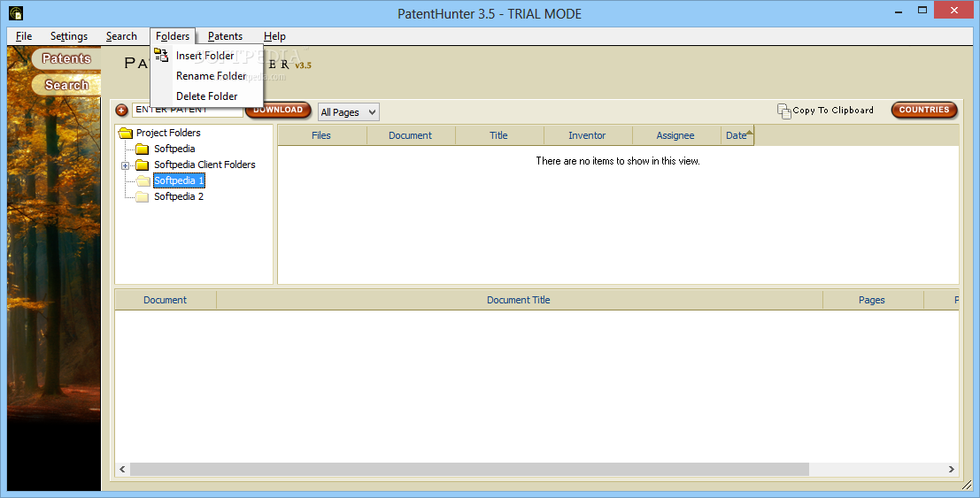Viewport: 980px width, 498px height.
Task: Click the Insert Folder menu icon
Action: coord(161,55)
